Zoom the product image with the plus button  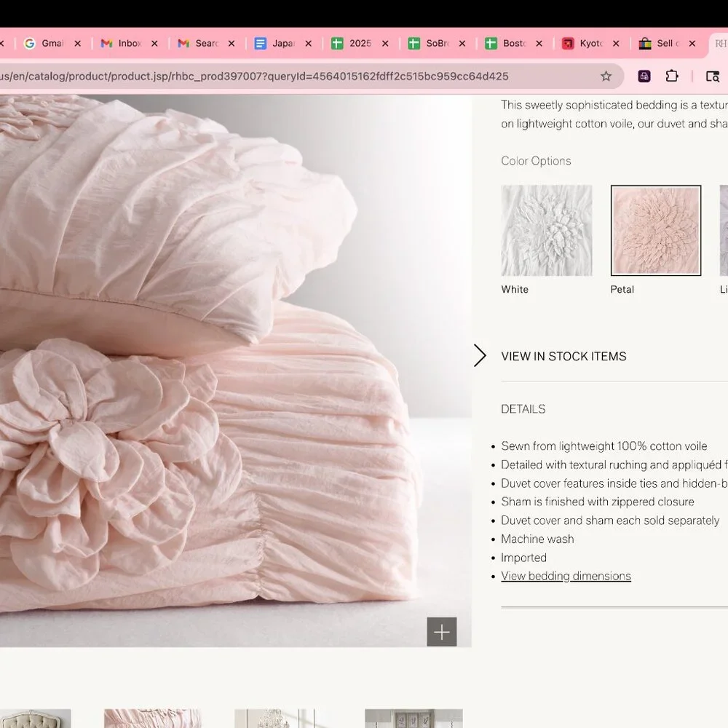[x=442, y=631]
